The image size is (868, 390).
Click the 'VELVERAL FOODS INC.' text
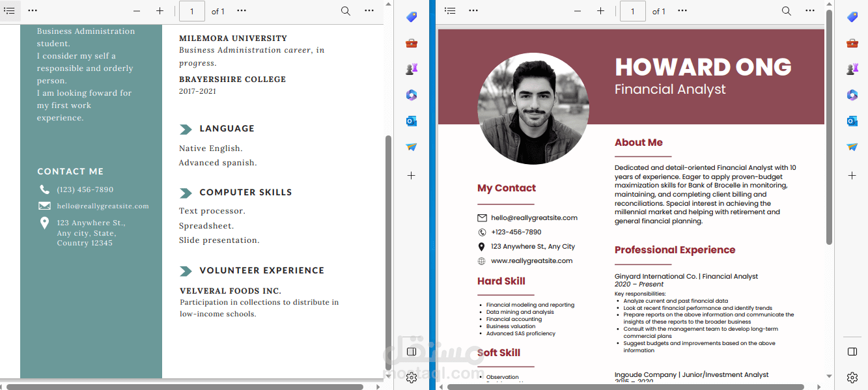point(231,291)
